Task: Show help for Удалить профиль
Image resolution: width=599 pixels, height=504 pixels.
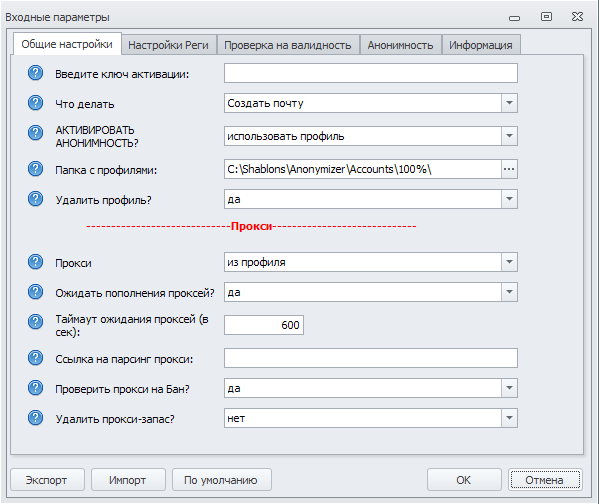Action: click(36, 199)
